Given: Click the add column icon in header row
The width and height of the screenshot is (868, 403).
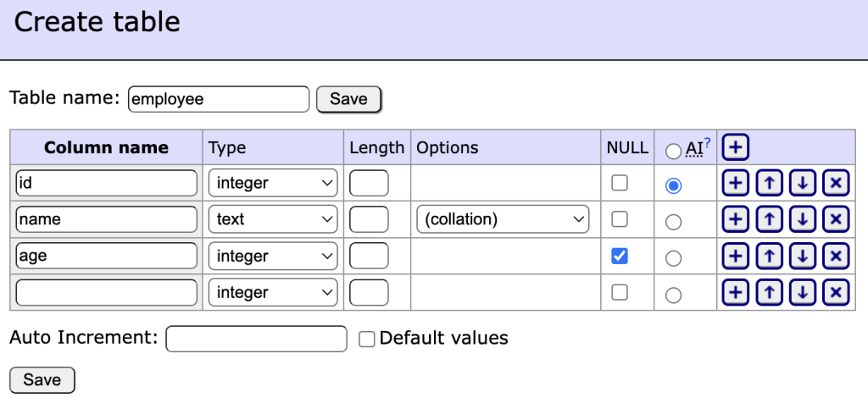Looking at the screenshot, I should tap(735, 147).
